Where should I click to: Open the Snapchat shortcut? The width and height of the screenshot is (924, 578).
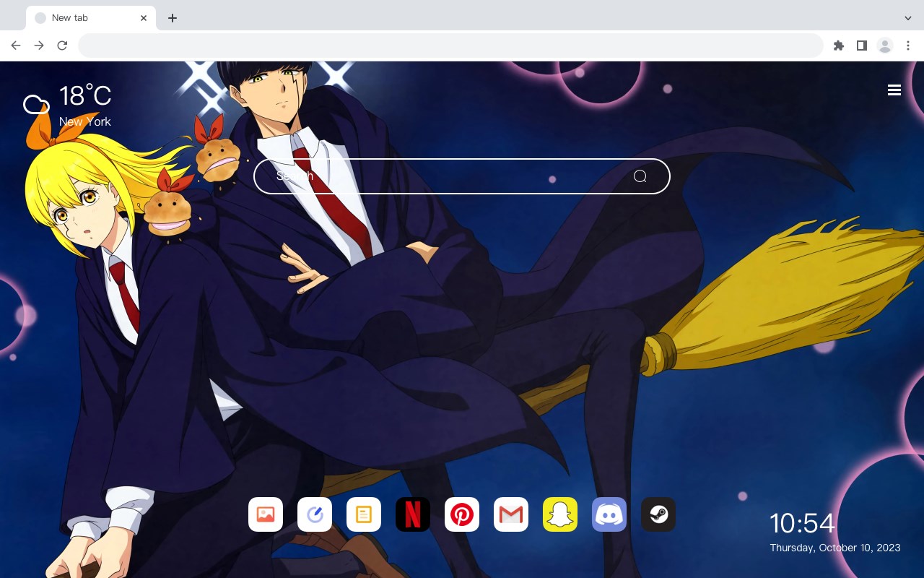(x=560, y=514)
